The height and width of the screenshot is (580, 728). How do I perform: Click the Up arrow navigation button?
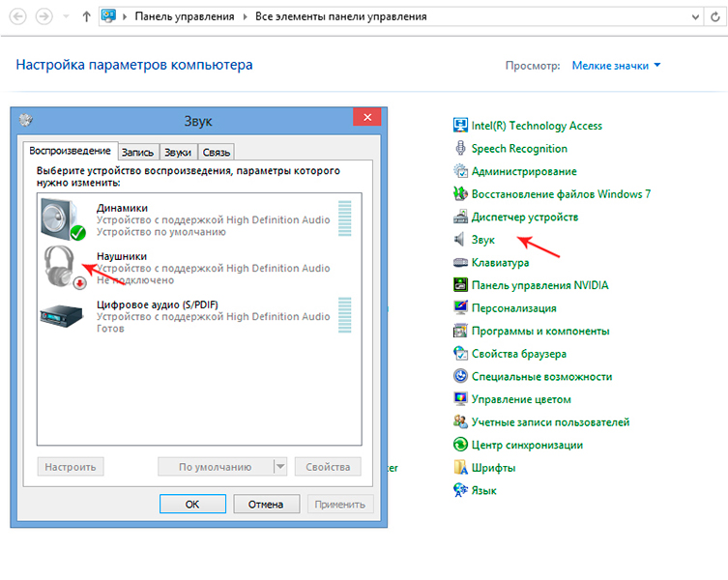tap(87, 17)
